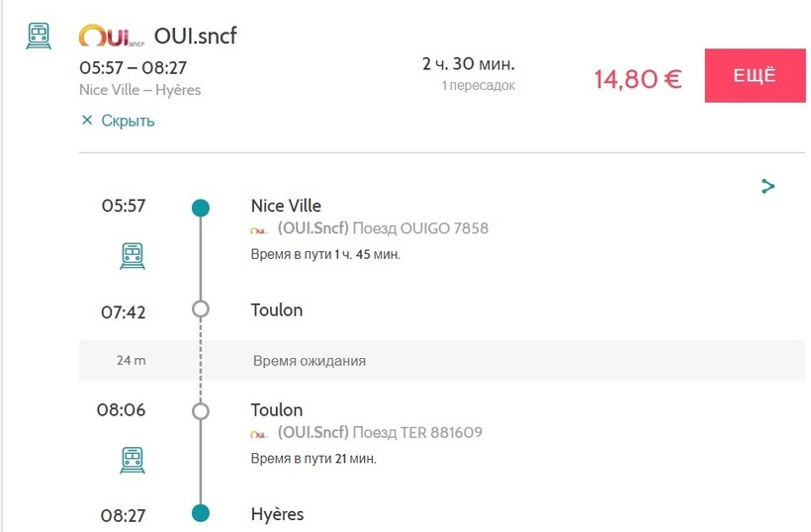The height and width of the screenshot is (532, 811).
Task: Click the train icon beside OUI.sncf header
Action: 39,37
